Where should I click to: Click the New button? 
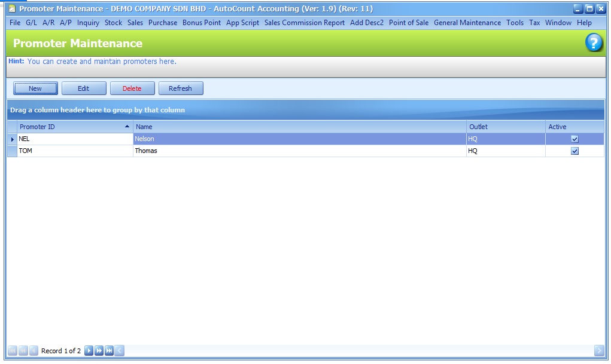[35, 88]
